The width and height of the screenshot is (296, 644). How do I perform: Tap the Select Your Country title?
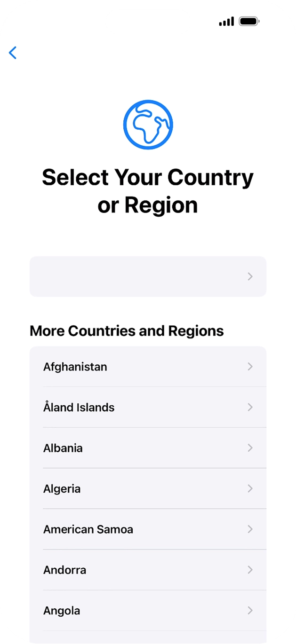(x=148, y=190)
